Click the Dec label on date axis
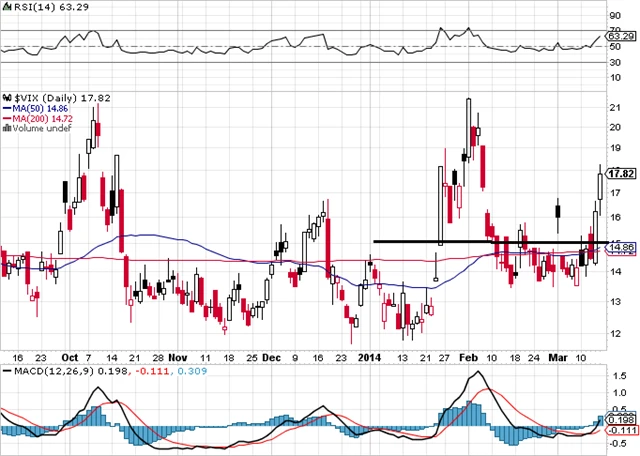The width and height of the screenshot is (640, 456). click(x=272, y=356)
